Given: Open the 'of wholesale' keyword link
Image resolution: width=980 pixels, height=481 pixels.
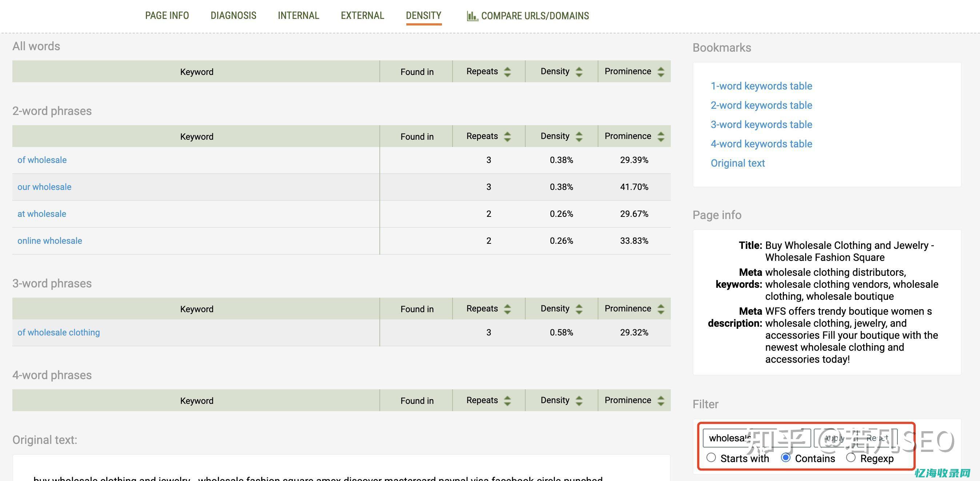Looking at the screenshot, I should [x=42, y=160].
